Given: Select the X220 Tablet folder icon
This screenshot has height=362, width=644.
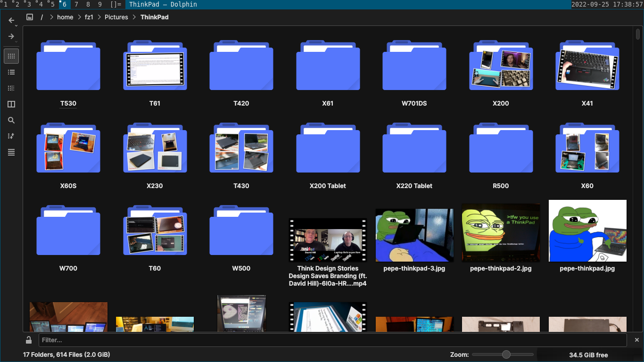Looking at the screenshot, I should 414,148.
